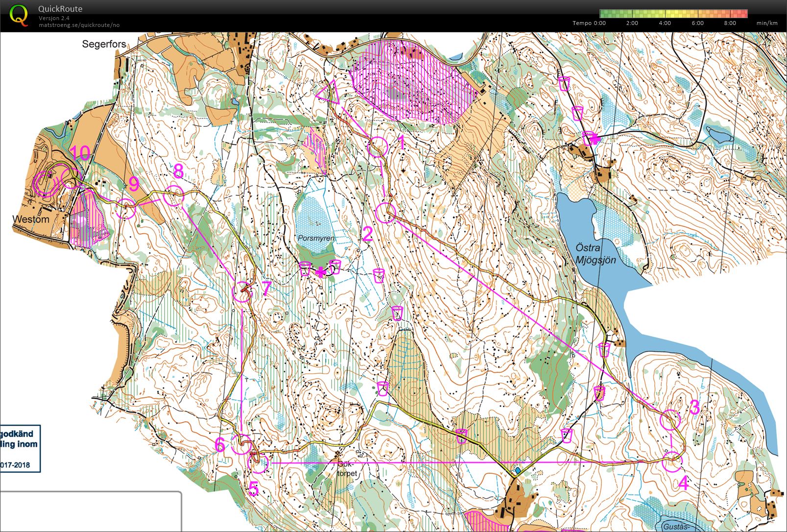Click the hatched forbidden area near Westom
This screenshot has width=787, height=532.
click(x=88, y=219)
